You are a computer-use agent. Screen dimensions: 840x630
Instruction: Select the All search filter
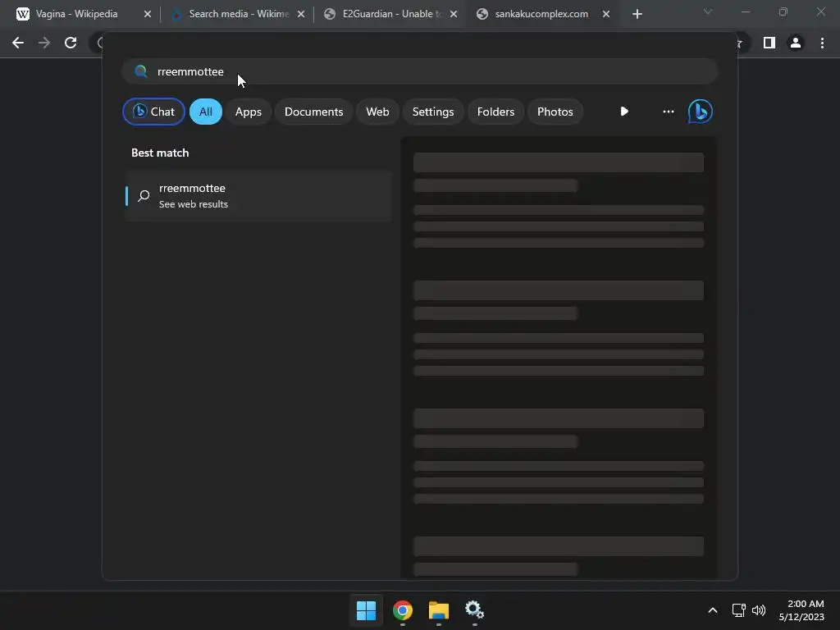point(206,112)
